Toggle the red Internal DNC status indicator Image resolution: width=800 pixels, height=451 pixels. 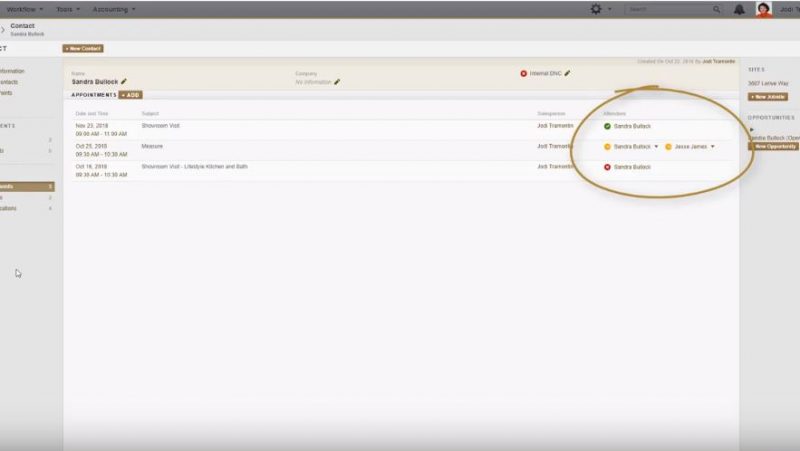[523, 73]
